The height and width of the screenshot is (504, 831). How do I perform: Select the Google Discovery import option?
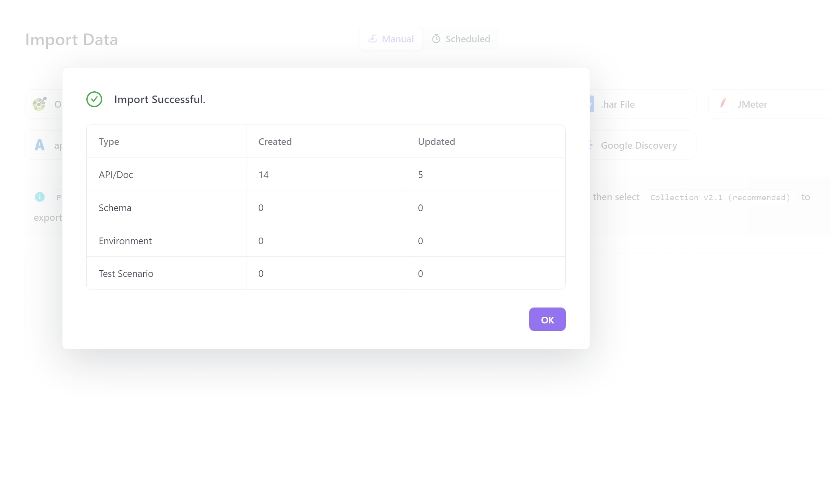pyautogui.click(x=642, y=145)
